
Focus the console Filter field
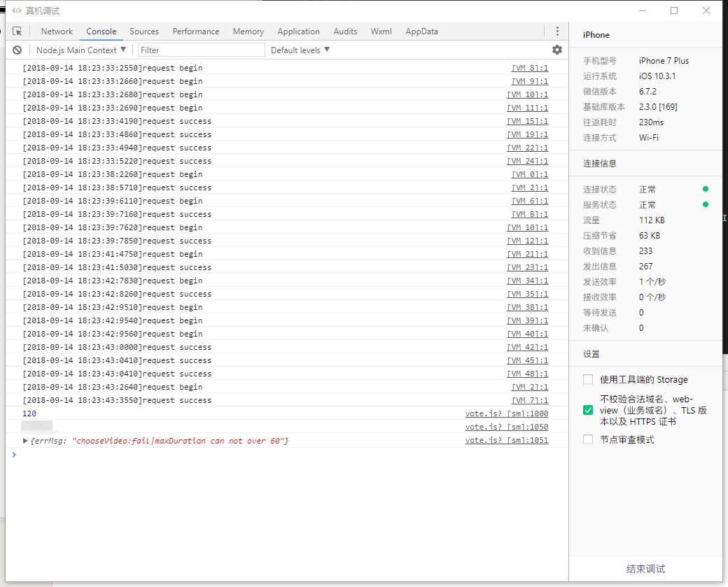(x=202, y=50)
